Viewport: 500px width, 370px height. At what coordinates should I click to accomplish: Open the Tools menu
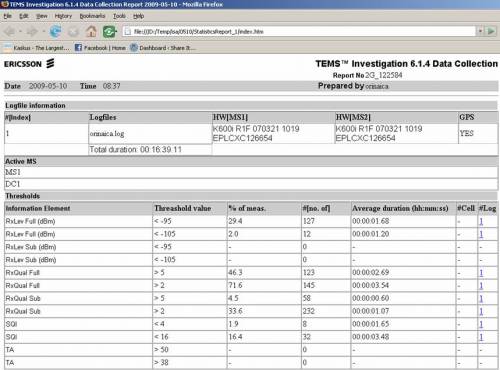(x=119, y=16)
